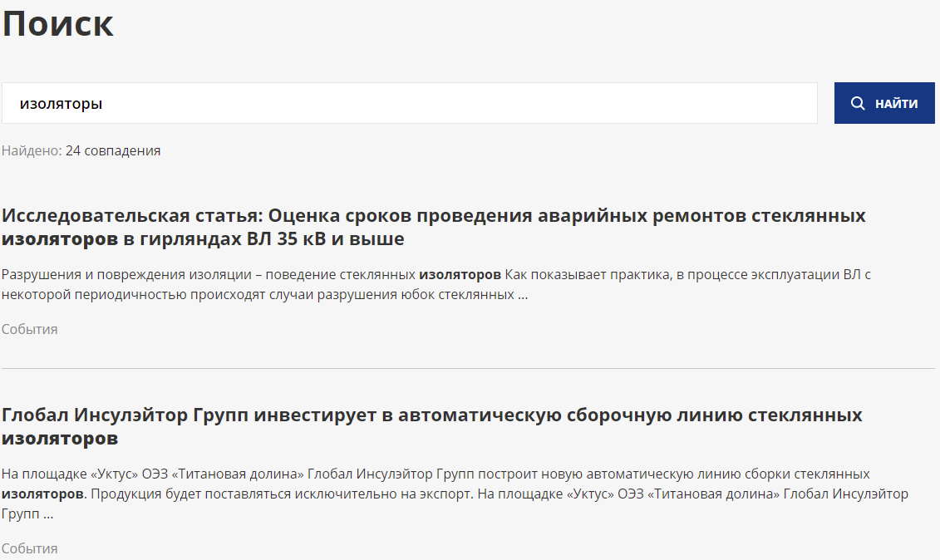
Task: Select the События category under the second result
Action: tap(29, 548)
